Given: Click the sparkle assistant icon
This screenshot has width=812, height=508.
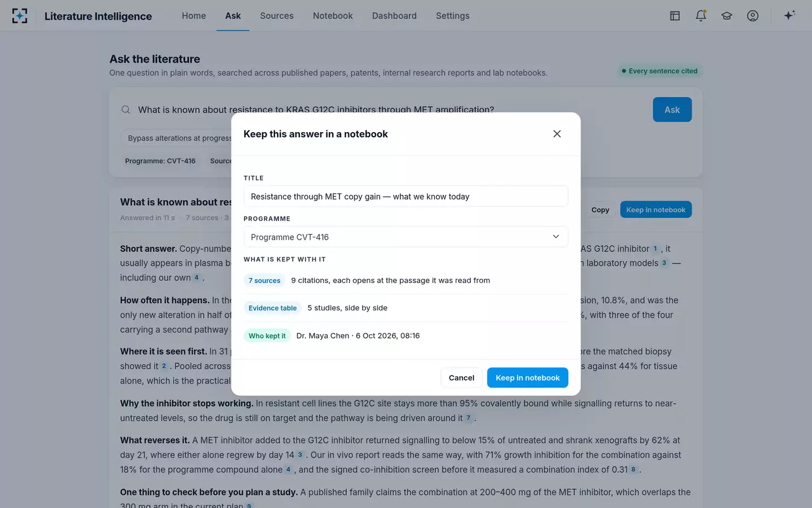Looking at the screenshot, I should pos(789,15).
